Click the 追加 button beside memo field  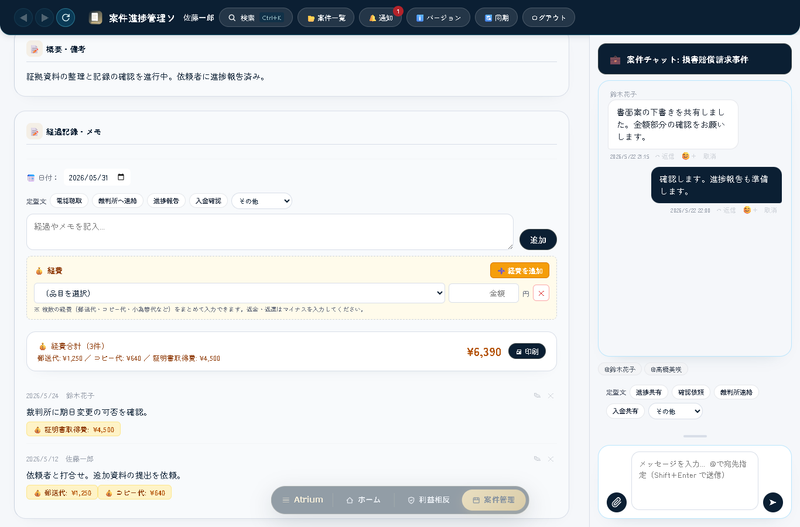click(x=538, y=240)
